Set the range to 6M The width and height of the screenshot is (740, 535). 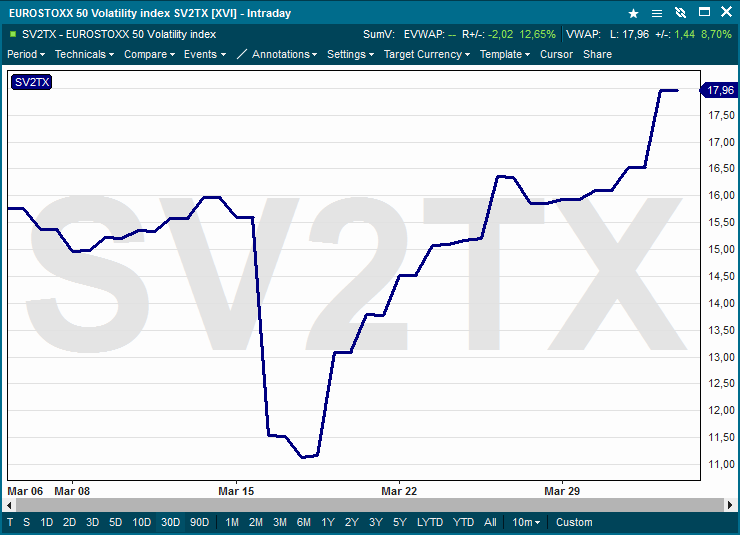click(x=304, y=522)
